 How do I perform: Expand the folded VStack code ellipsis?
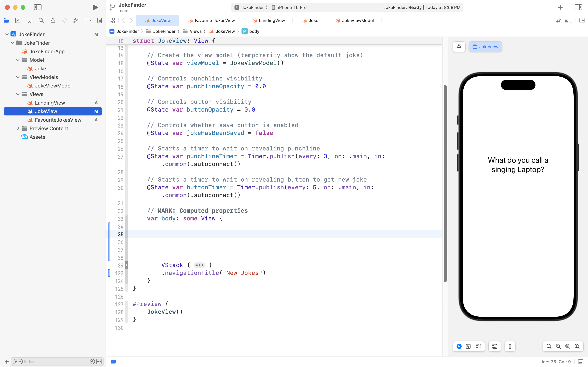(x=199, y=265)
